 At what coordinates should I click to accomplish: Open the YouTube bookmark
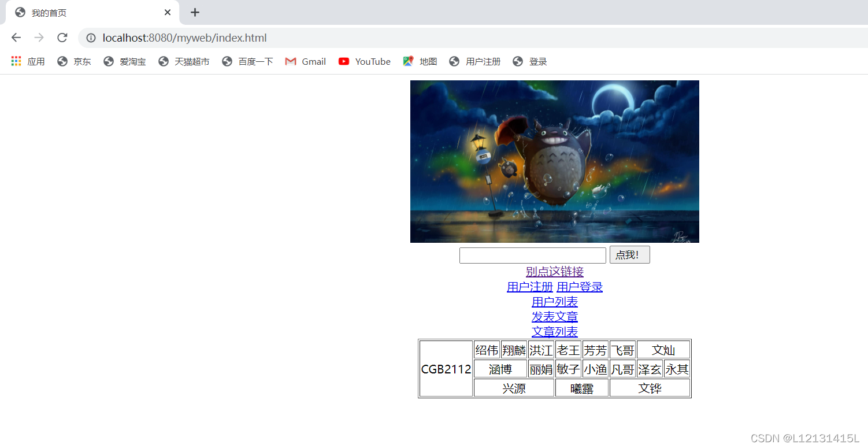[365, 61]
